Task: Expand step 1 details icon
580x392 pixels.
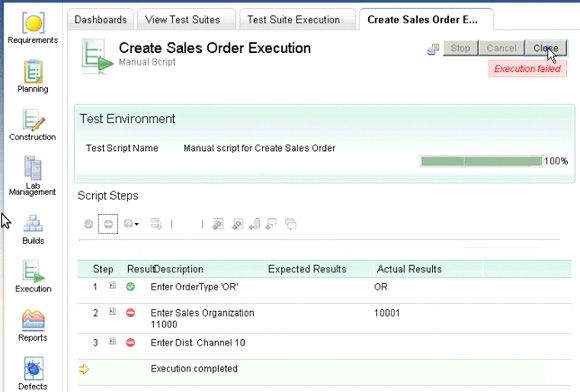Action: 112,285
